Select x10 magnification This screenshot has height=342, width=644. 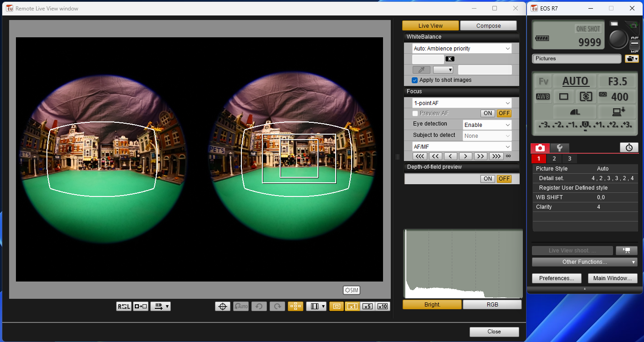tap(383, 307)
